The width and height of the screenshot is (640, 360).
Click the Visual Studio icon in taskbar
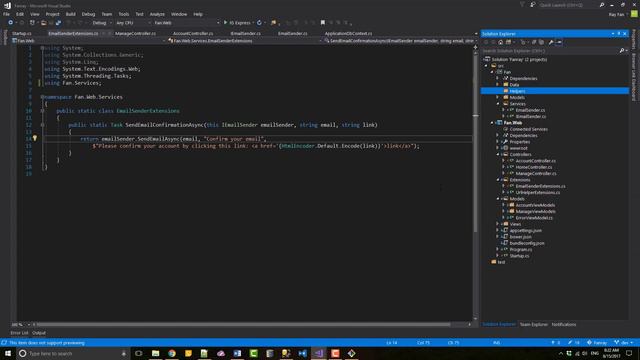coord(319,353)
